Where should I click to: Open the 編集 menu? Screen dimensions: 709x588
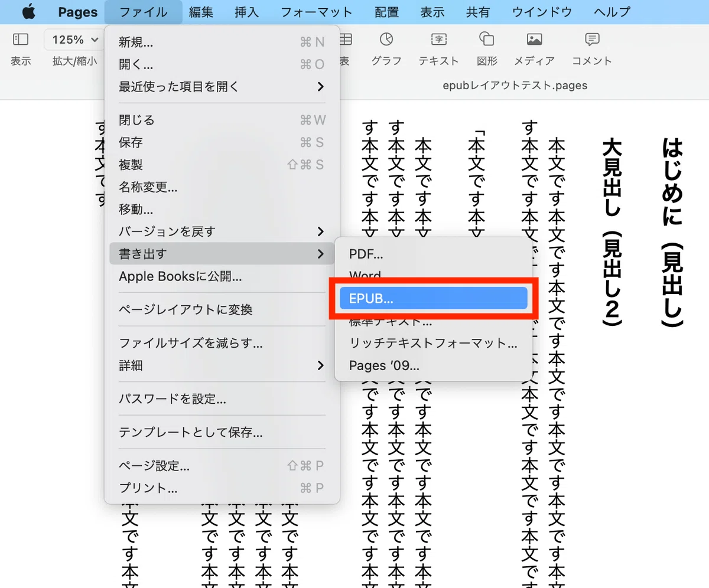201,12
